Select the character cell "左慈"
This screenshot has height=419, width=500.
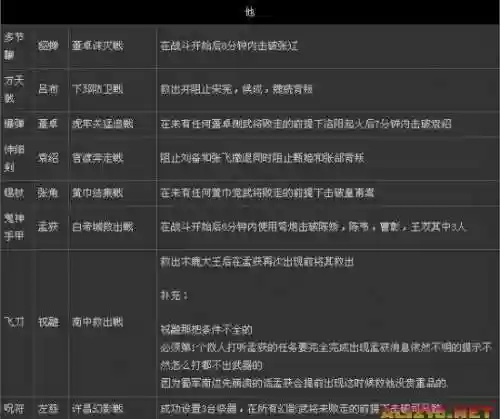[48, 408]
